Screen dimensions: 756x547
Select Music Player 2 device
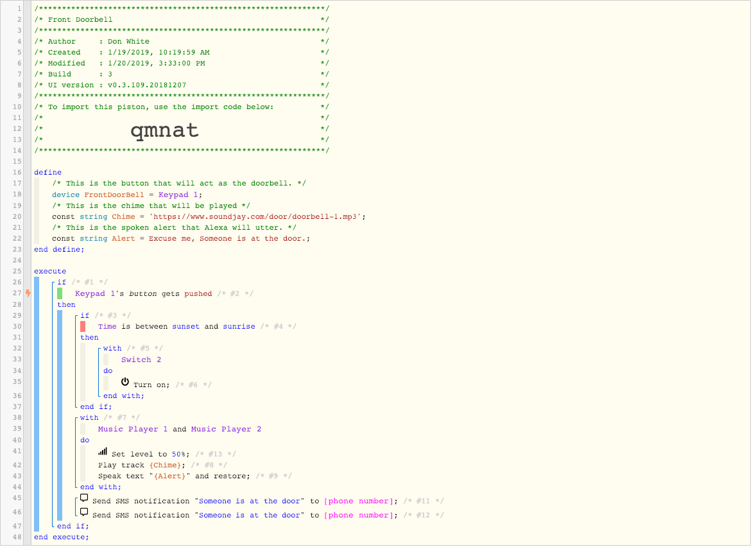[x=226, y=429]
